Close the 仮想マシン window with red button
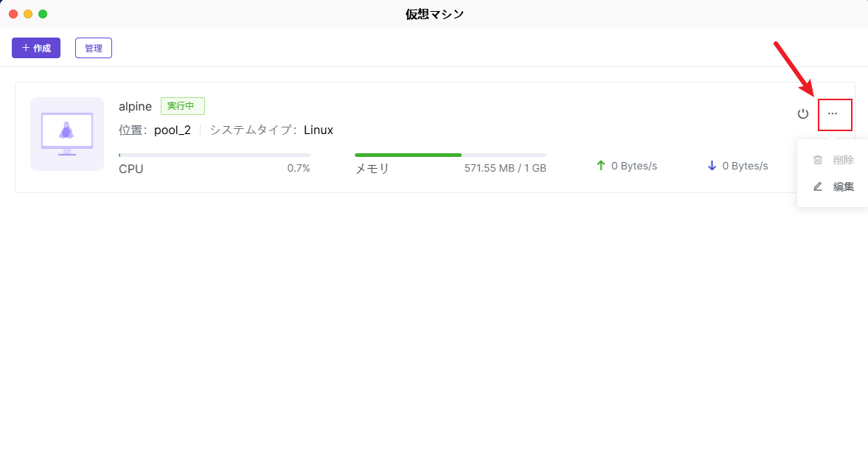 tap(13, 14)
